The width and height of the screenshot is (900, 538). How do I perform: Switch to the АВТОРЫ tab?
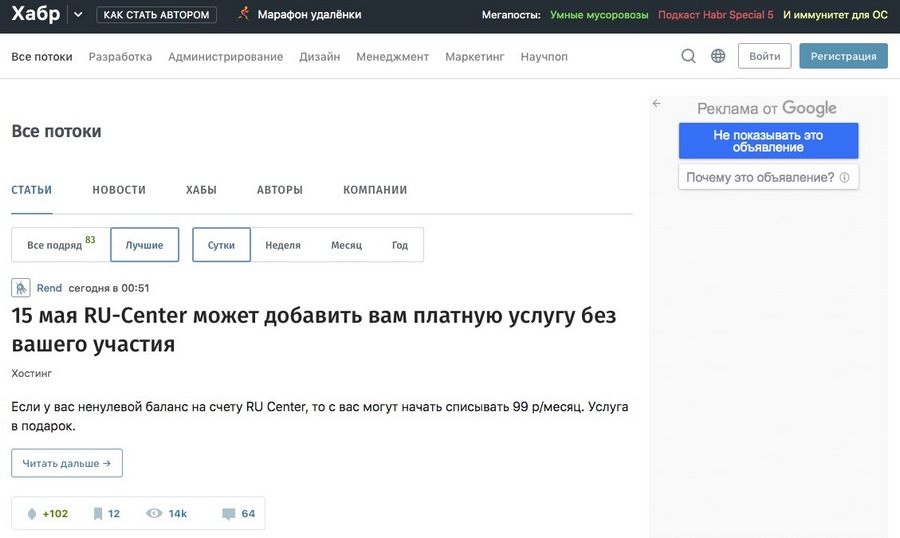pyautogui.click(x=280, y=190)
